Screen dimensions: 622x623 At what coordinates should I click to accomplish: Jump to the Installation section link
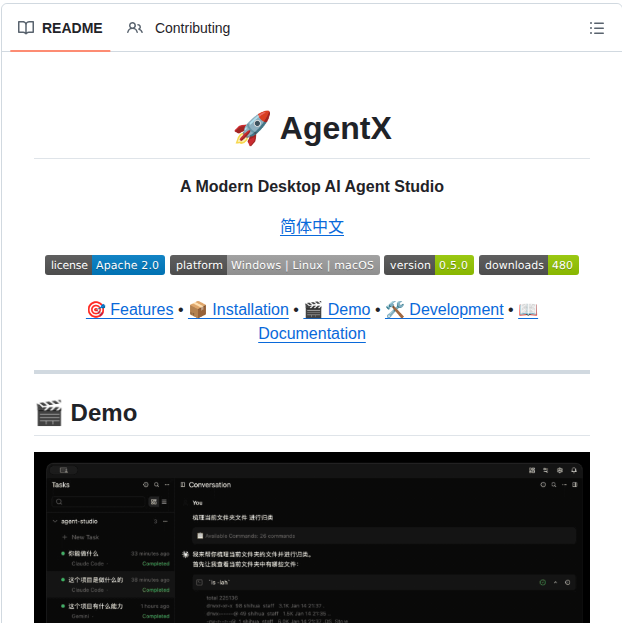point(238,310)
